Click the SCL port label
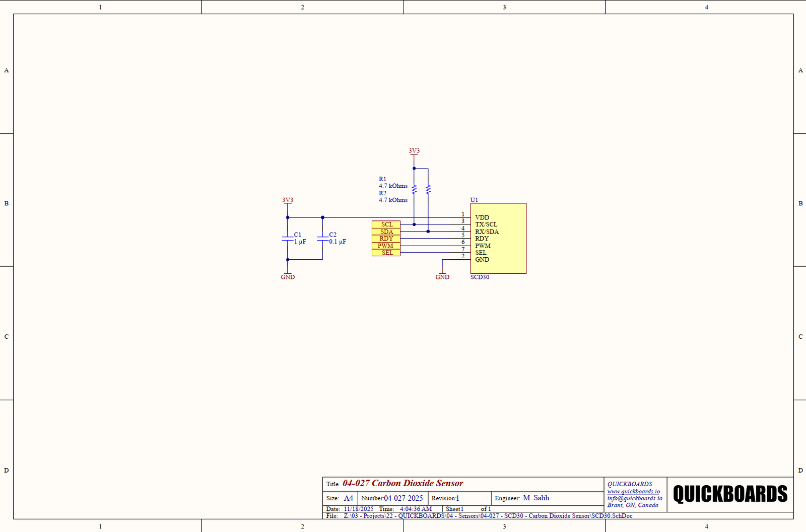 386,224
